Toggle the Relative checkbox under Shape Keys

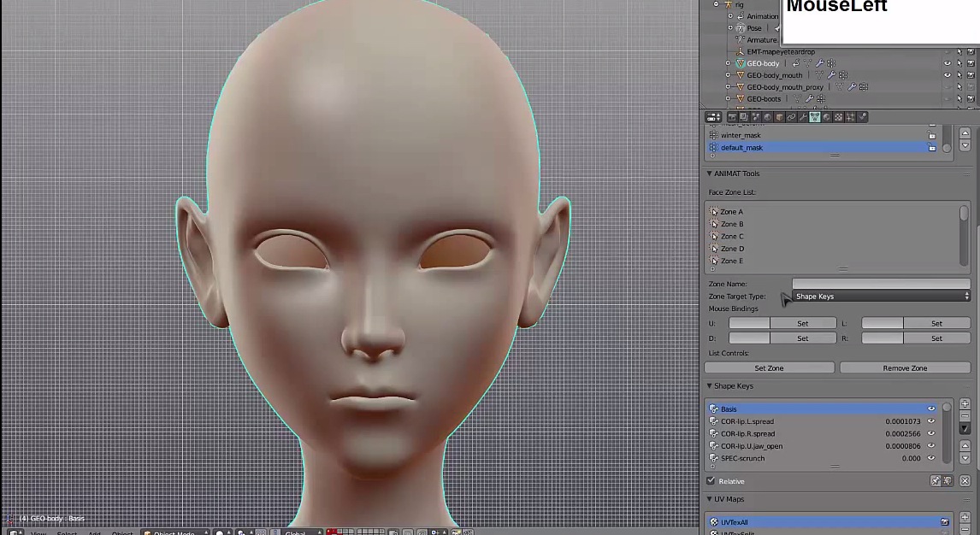pos(711,481)
